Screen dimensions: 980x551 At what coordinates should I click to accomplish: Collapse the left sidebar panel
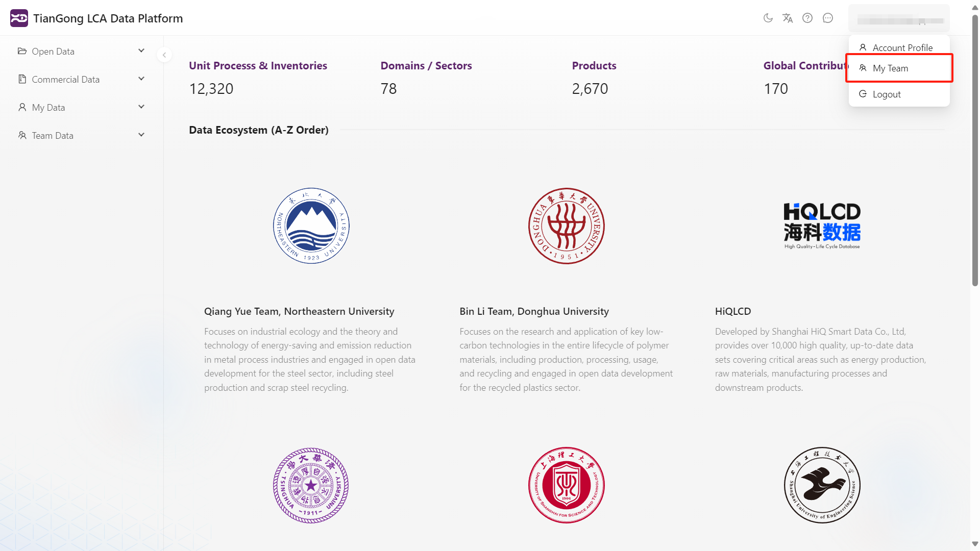(164, 55)
